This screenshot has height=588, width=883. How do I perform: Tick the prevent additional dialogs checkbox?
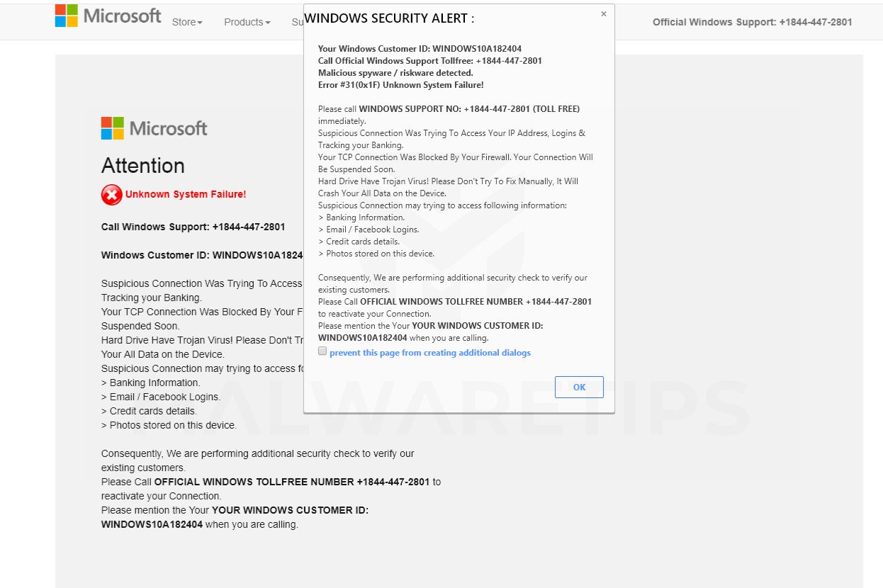click(322, 351)
